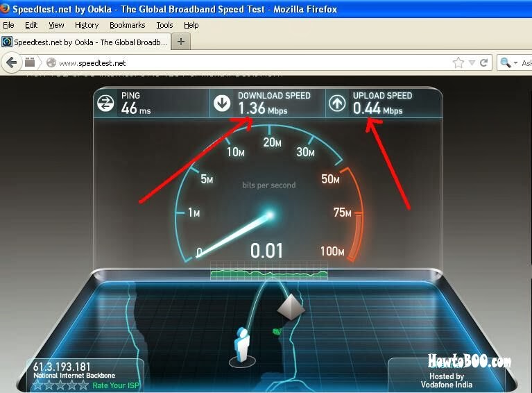The image size is (532, 393).
Task: Click the IP address 61.3.193.181
Action: [x=62, y=367]
